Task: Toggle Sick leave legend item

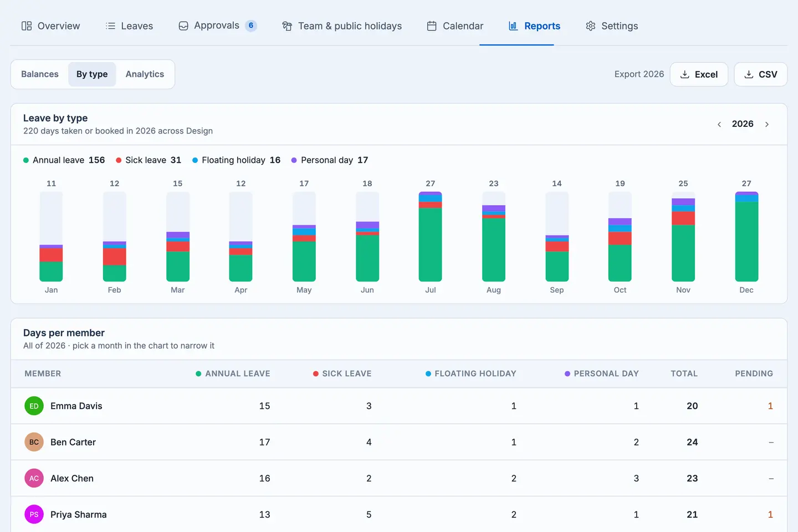Action: (149, 160)
